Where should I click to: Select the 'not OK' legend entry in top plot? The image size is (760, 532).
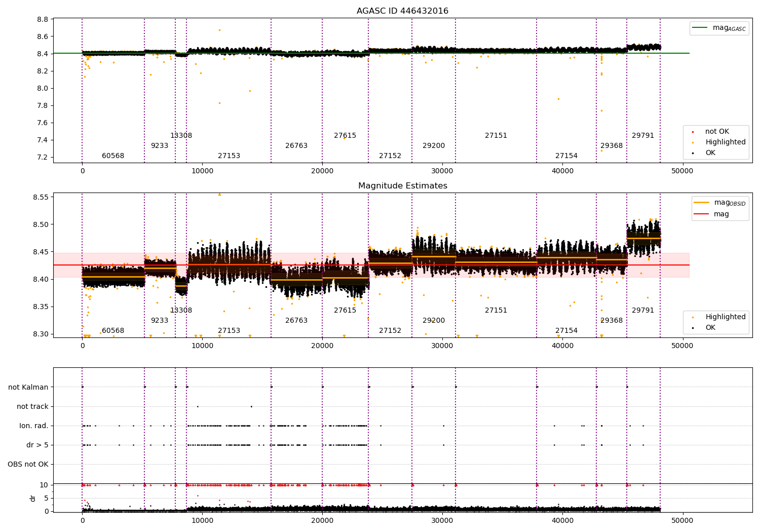click(x=717, y=132)
